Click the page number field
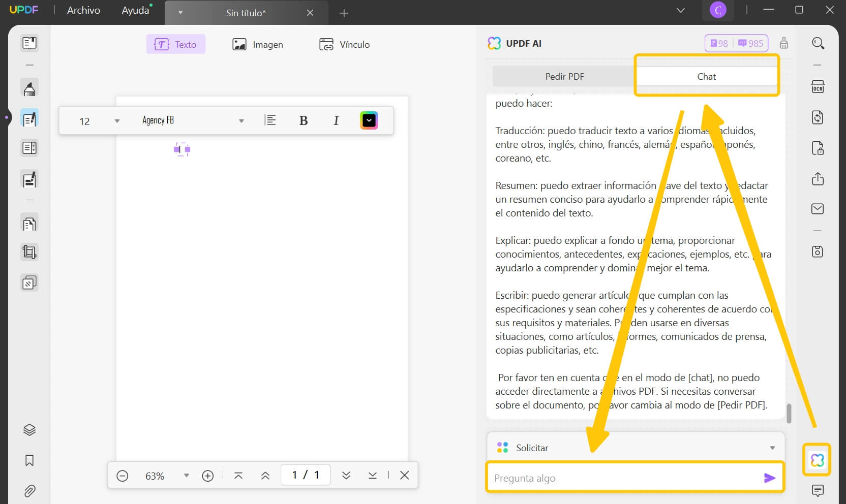Image resolution: width=846 pixels, height=504 pixels. coord(306,475)
